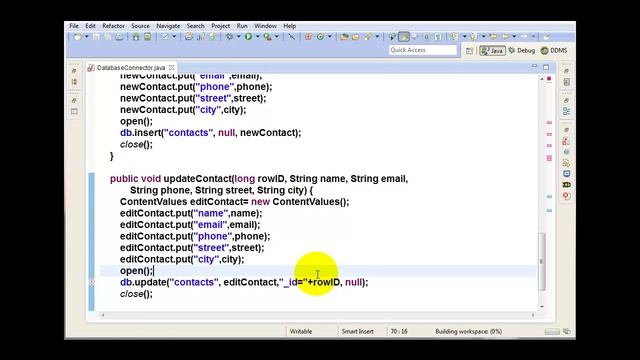Open the Window menu
This screenshot has height=360, width=640.
tap(265, 26)
